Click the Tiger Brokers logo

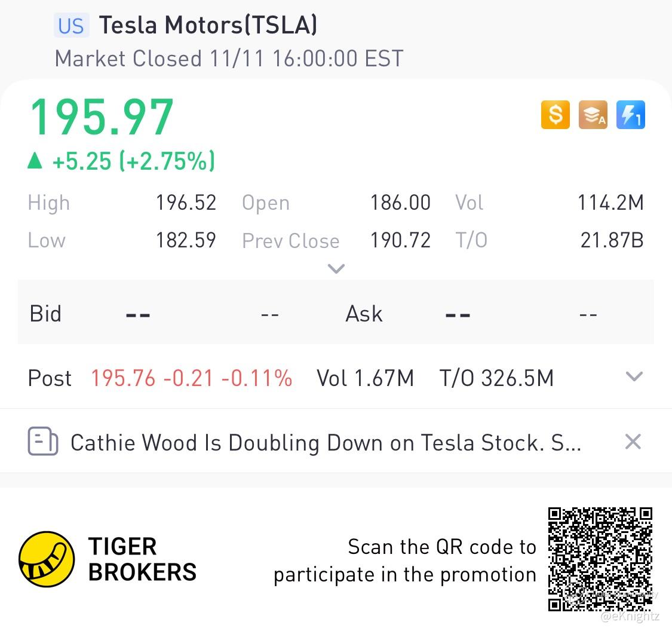point(47,559)
